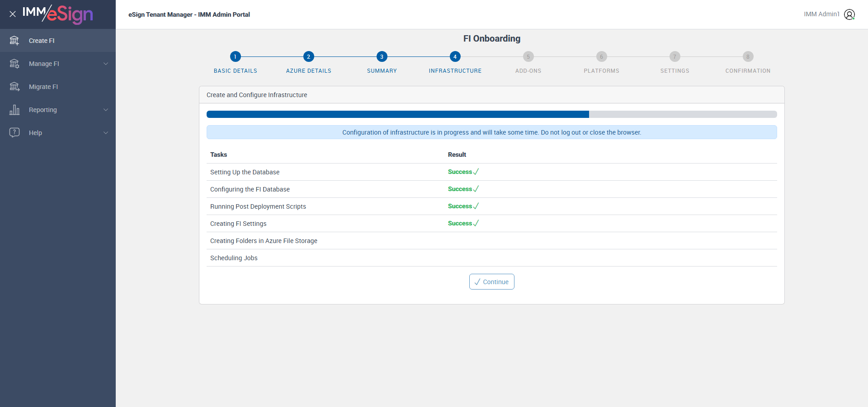Click Create and Configure Infrastructure panel title
868x407 pixels.
[x=257, y=95]
